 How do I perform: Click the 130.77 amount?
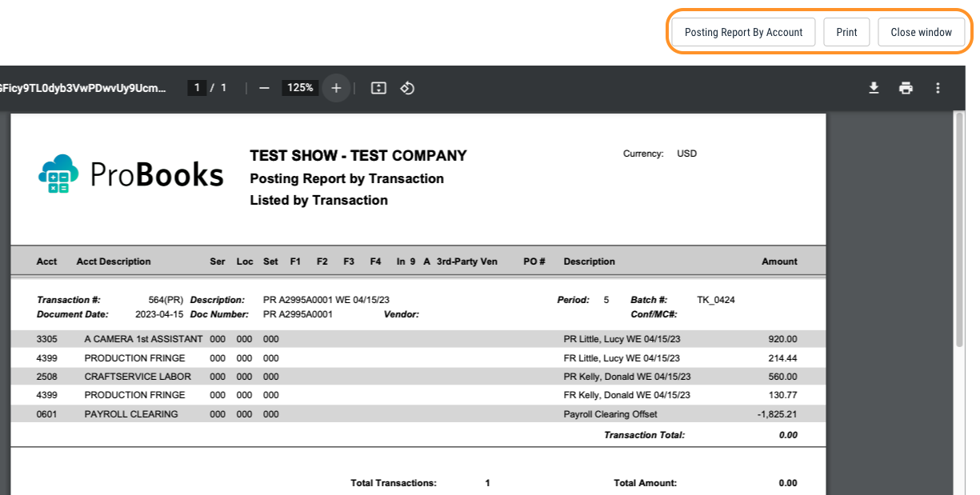pyautogui.click(x=782, y=395)
